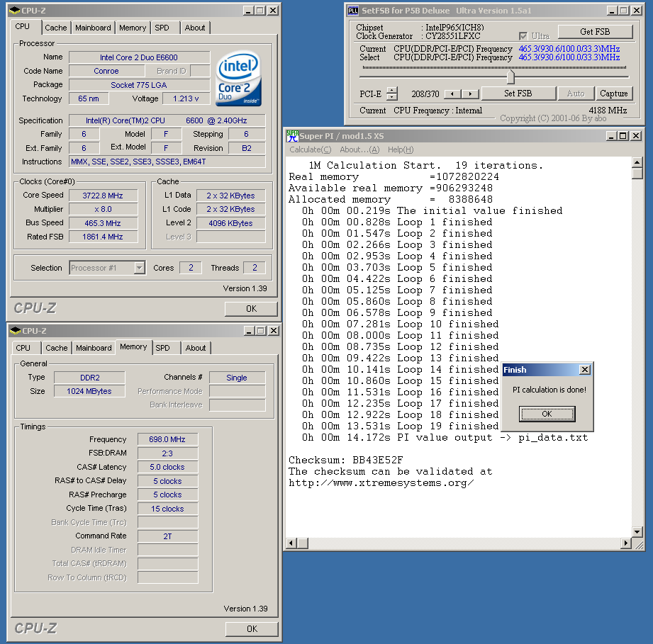
Task: Open SPD tab in top CPU-Z window
Action: (162, 28)
